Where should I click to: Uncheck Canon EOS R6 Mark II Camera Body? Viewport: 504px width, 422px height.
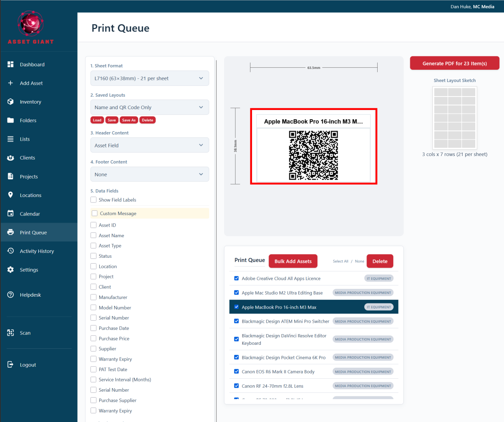236,371
